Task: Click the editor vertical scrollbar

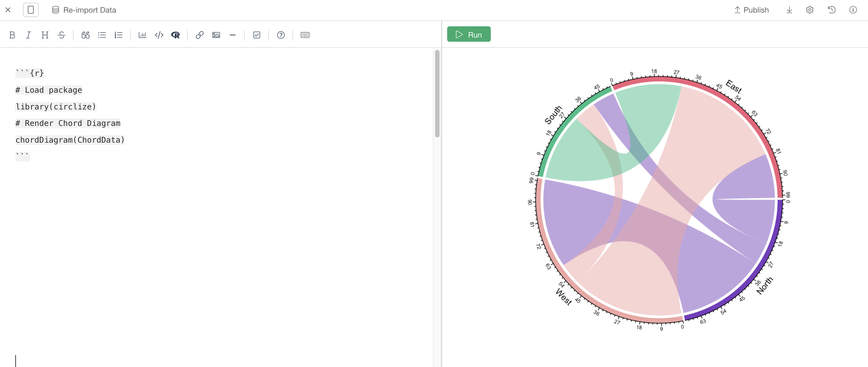Action: coord(437,93)
